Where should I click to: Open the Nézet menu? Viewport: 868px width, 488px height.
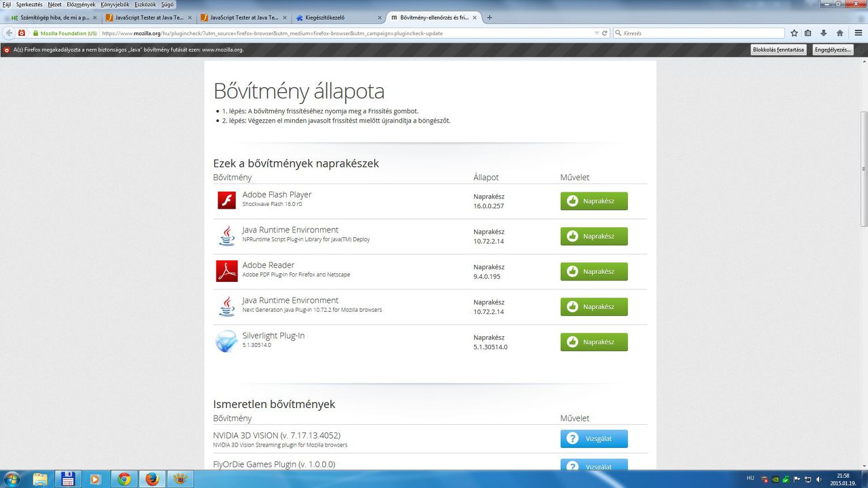click(54, 4)
